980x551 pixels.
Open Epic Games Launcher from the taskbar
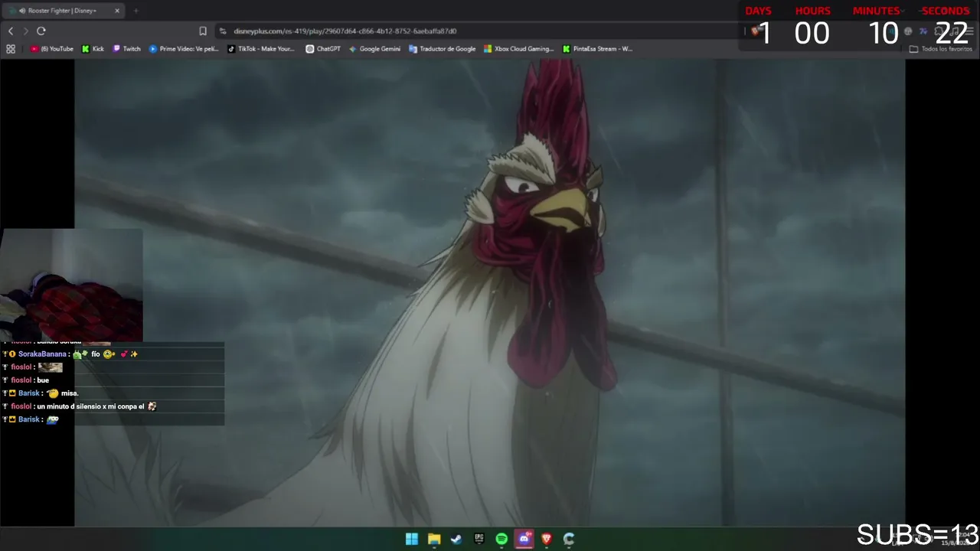[479, 539]
